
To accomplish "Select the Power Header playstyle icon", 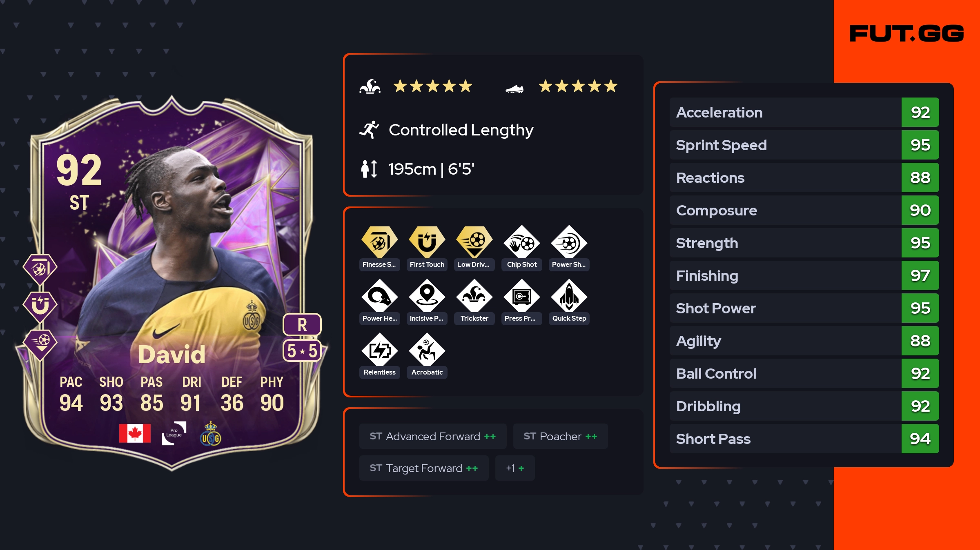I will [x=379, y=296].
